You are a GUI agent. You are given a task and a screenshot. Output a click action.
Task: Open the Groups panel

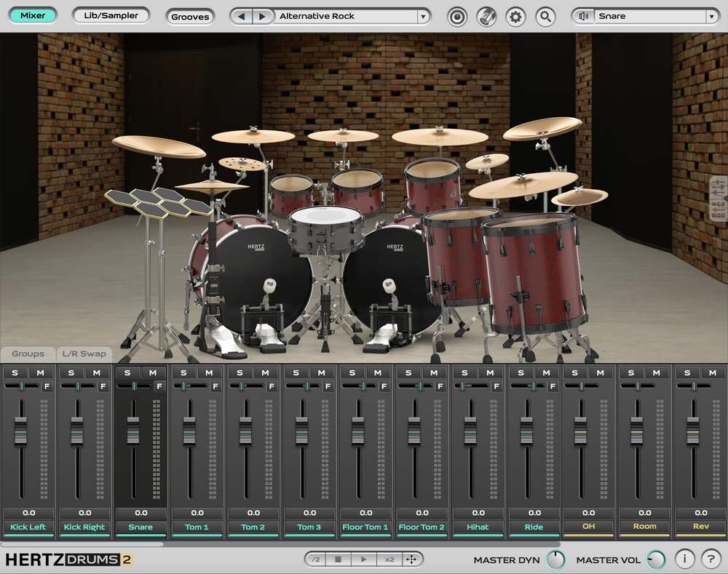point(27,354)
